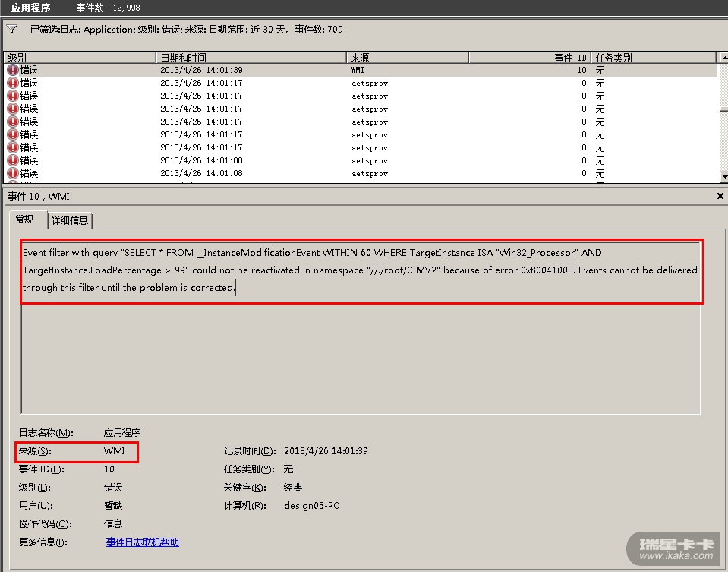Click the 记录时间 value 2013/4/26 14:01:39

tap(326, 450)
